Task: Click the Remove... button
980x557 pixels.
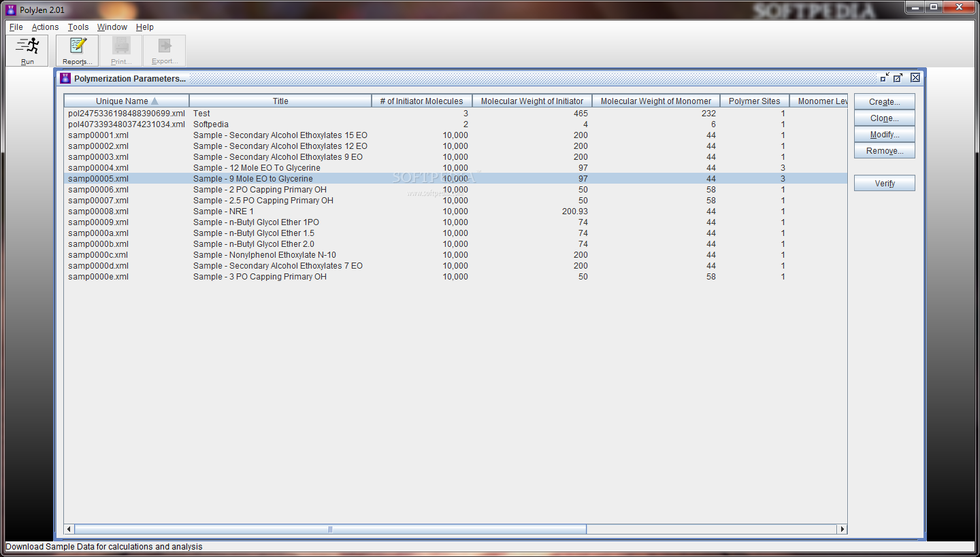Action: tap(885, 151)
